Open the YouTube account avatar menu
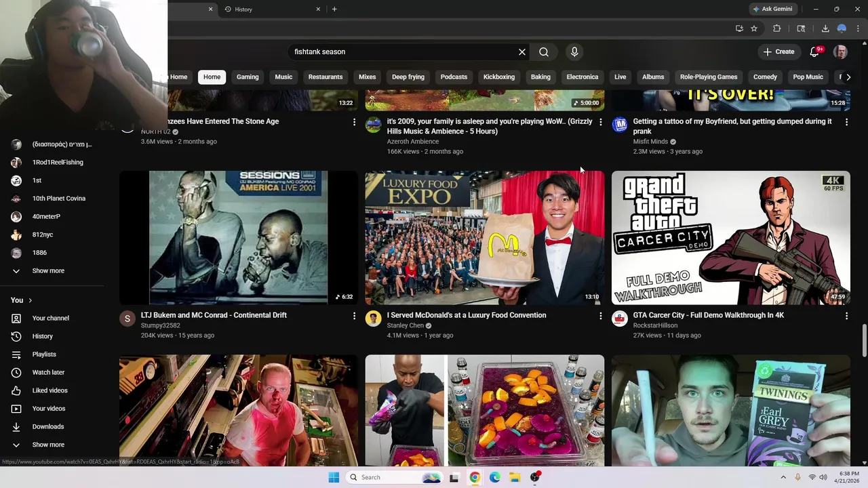The width and height of the screenshot is (868, 488). click(840, 52)
